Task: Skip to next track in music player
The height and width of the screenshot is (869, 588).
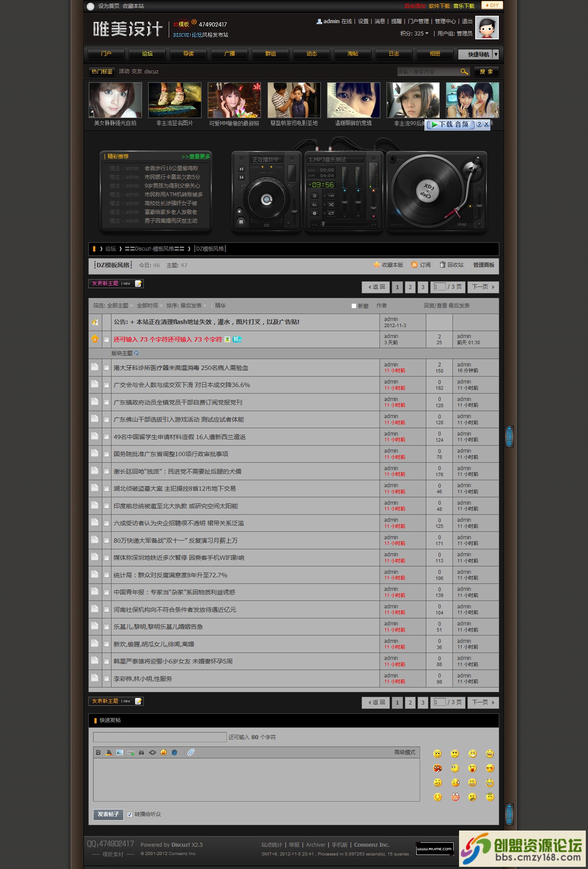Action: (241, 169)
